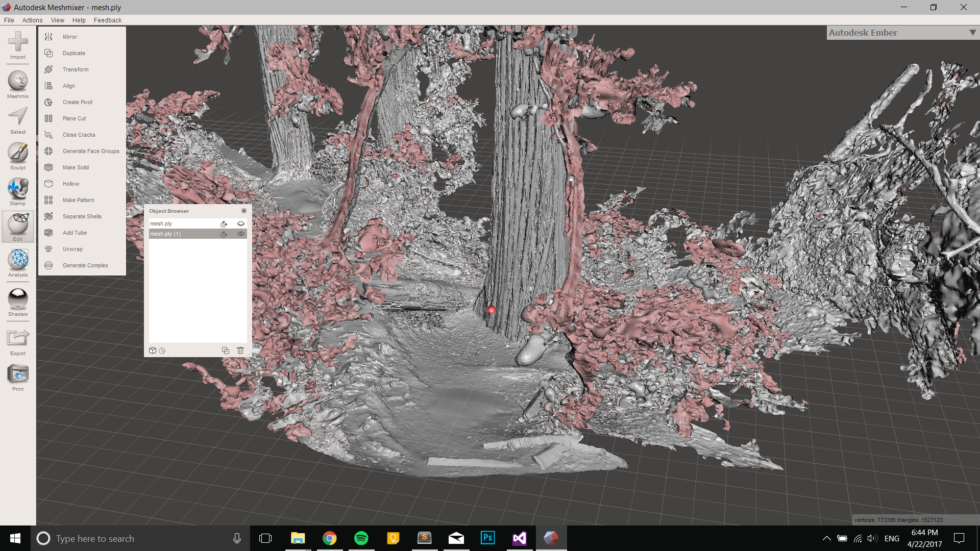Open Google Chrome from the taskbar

[x=330, y=538]
